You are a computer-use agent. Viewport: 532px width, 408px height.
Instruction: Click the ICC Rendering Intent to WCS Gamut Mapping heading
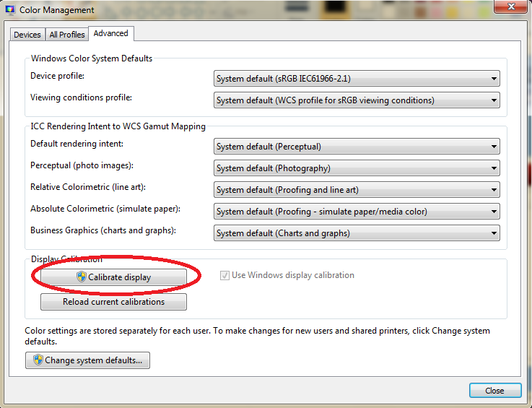[x=118, y=126]
